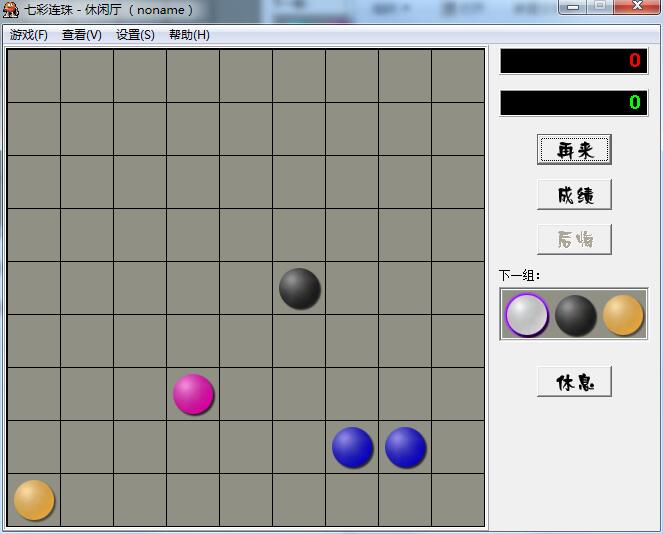This screenshot has width=663, height=534.
Task: Click the 再来 restart button
Action: pos(574,150)
